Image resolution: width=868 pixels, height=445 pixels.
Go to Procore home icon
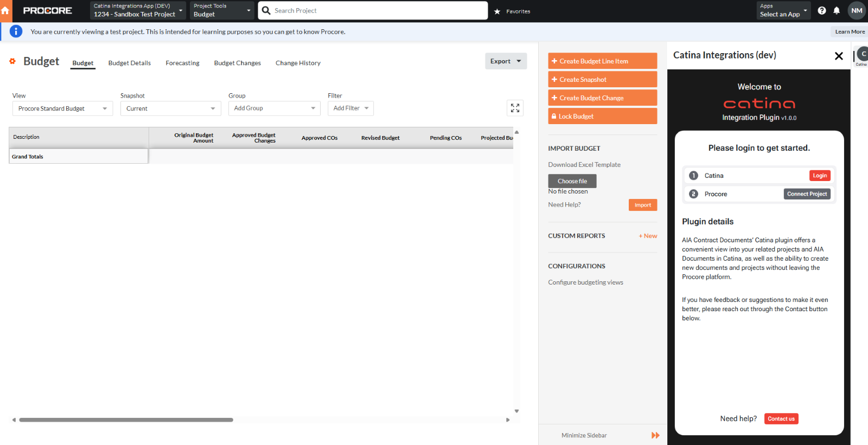[x=5, y=11]
